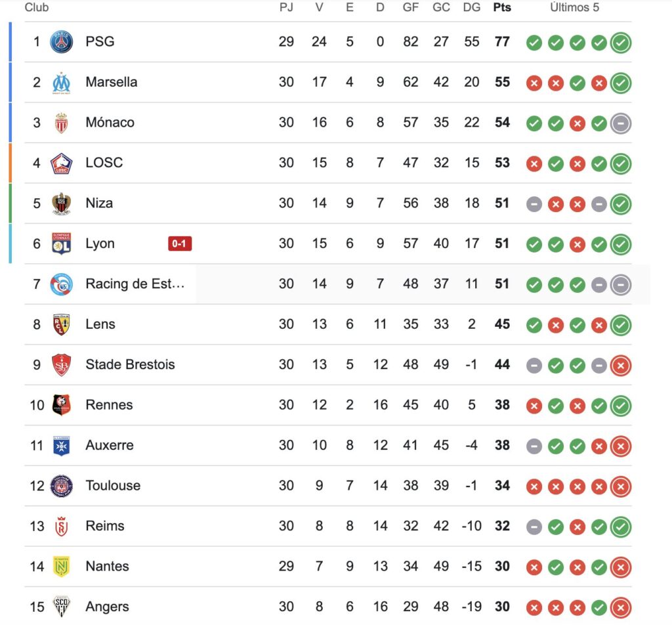
Task: Click the Stade Brestois badge icon
Action: (x=61, y=365)
